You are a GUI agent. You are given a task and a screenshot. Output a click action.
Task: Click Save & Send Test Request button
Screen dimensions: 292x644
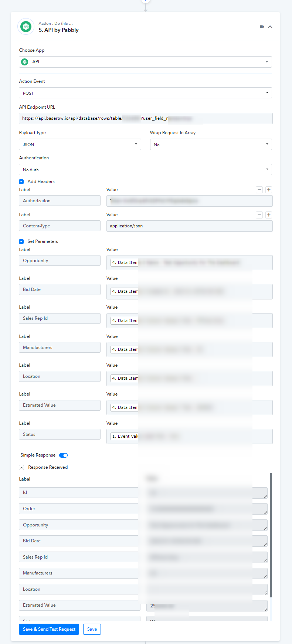tap(49, 629)
